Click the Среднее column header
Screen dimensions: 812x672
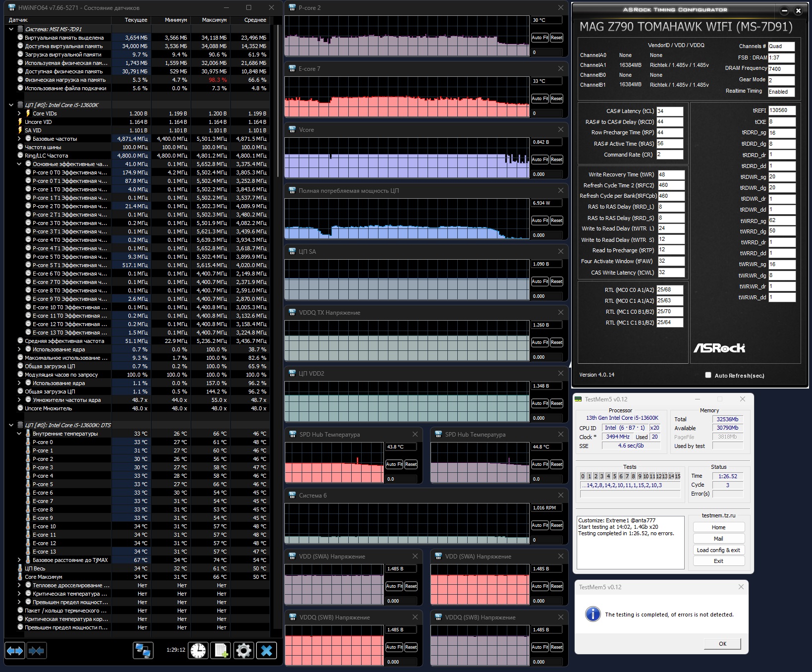(250, 20)
